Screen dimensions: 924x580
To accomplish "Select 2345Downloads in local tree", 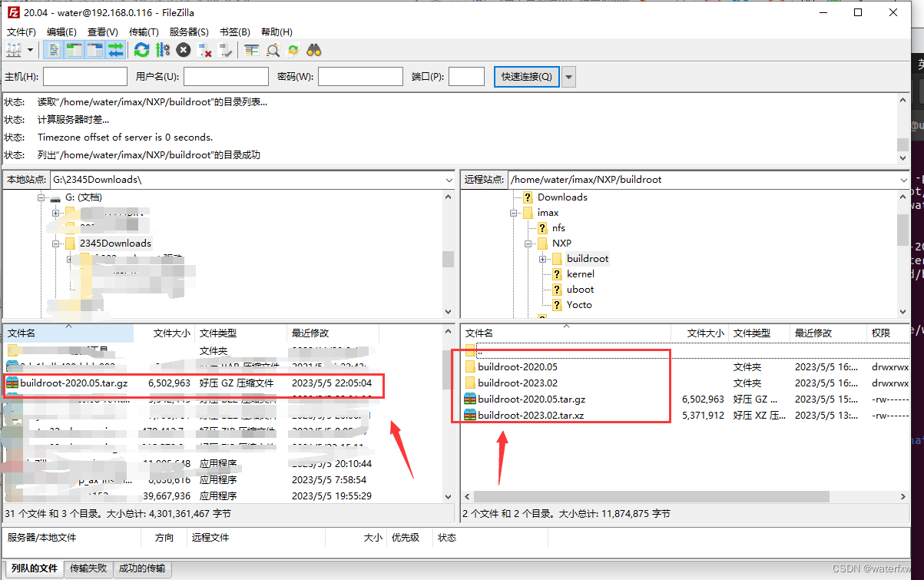I will point(115,243).
